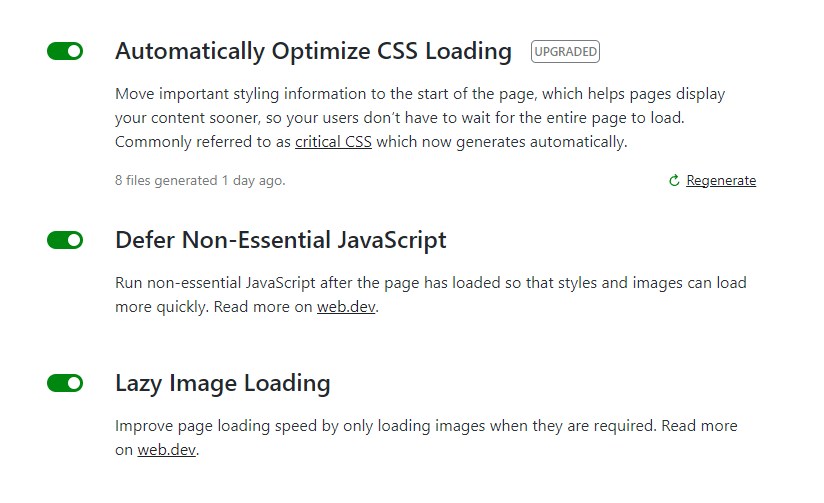Click the 'Commonly referred to as' text

(203, 142)
